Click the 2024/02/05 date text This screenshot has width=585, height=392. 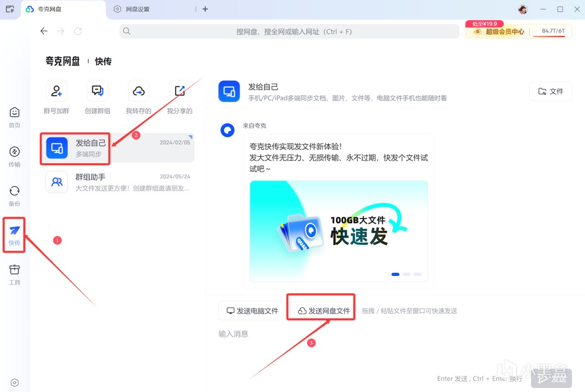point(175,143)
